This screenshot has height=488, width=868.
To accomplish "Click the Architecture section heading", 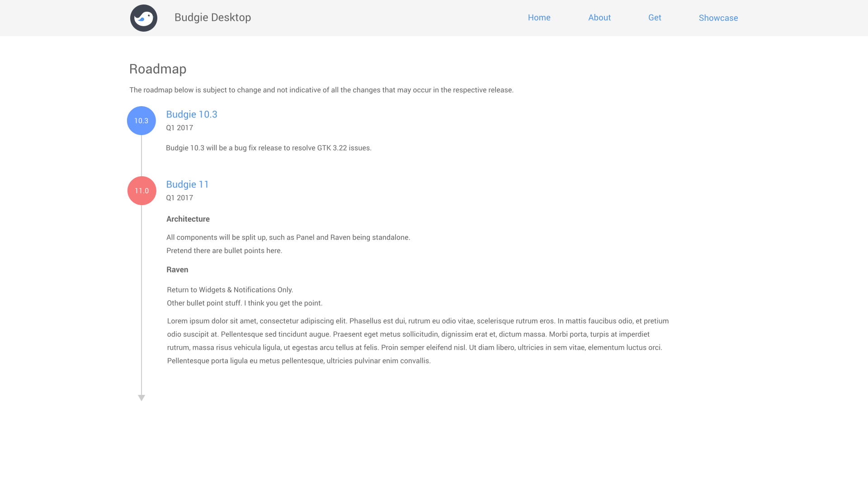I will click(x=188, y=219).
